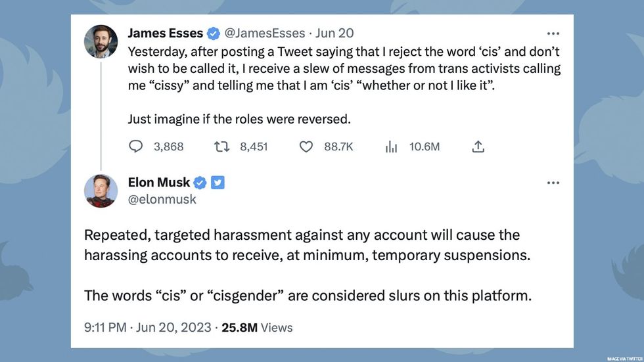Click the 9:11 PM · Jun 20, 2023 timestamp
The width and height of the screenshot is (644, 362).
[148, 327]
